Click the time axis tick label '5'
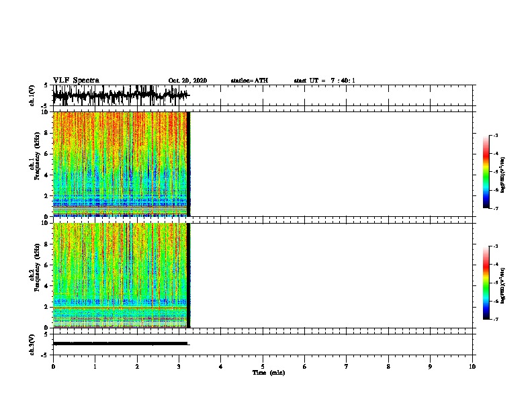This screenshot has width=532, height=411. (x=263, y=367)
